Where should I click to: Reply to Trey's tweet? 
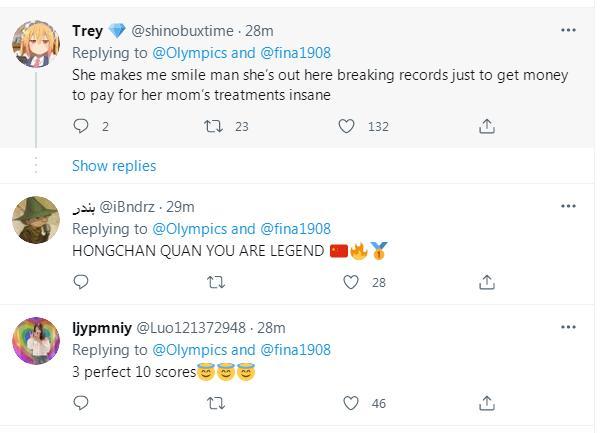point(82,126)
